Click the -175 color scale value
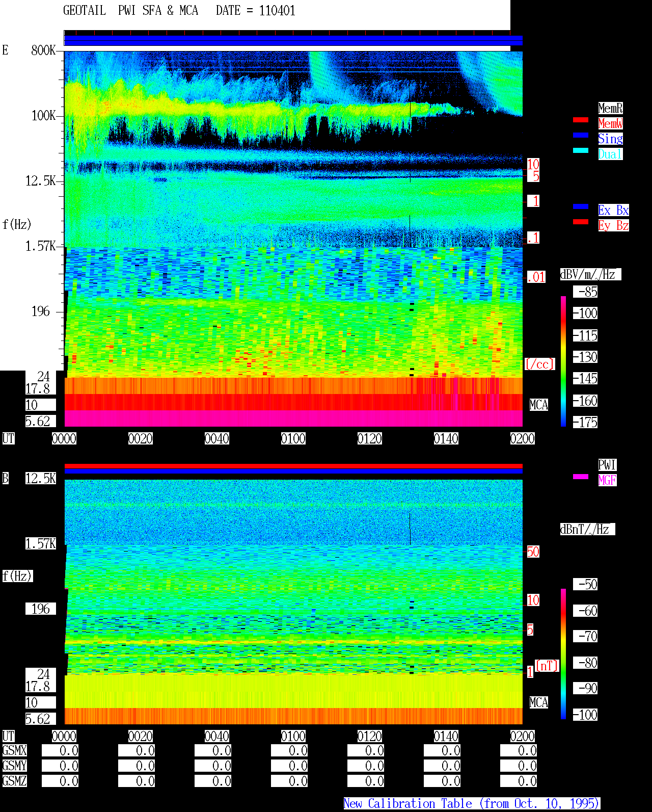This screenshot has width=652, height=812. tap(585, 422)
